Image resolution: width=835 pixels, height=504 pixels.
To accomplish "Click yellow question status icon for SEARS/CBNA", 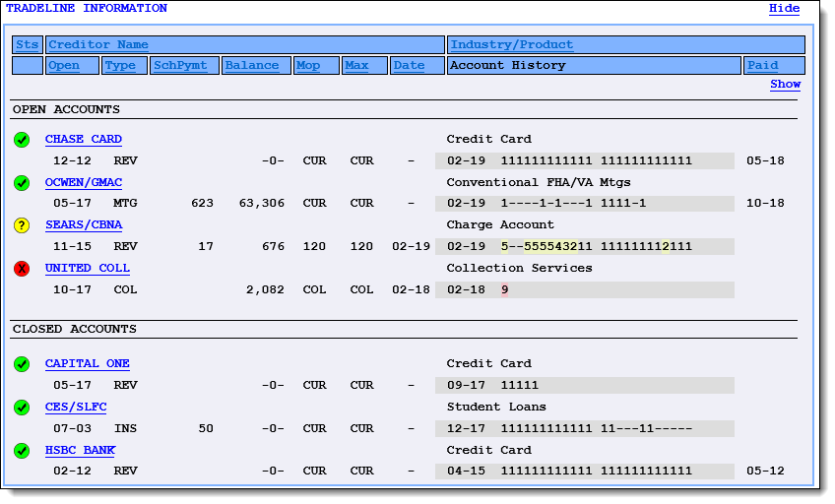I will tap(22, 225).
